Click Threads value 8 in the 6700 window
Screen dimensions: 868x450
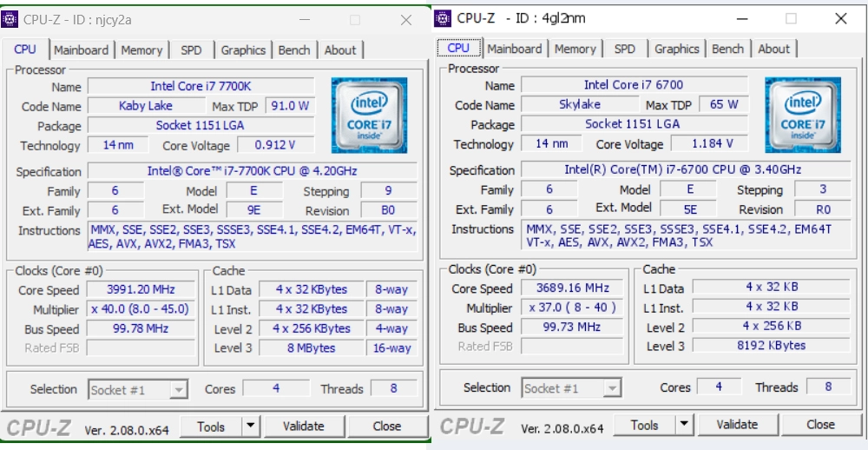point(828,387)
